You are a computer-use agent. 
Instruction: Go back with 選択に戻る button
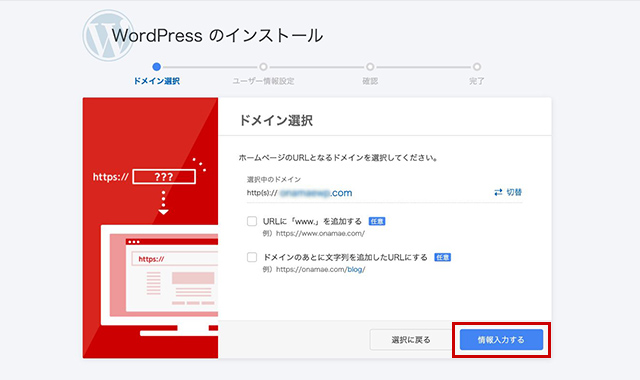point(411,340)
